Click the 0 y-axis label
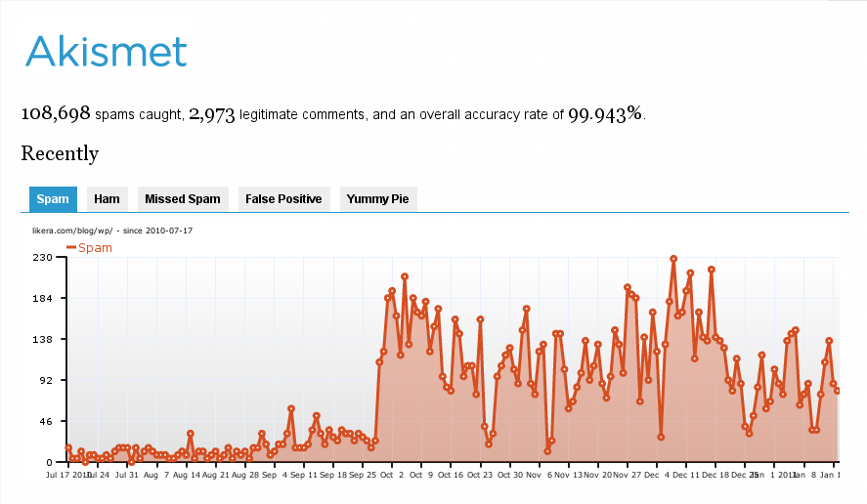867x504 pixels. 49,463
